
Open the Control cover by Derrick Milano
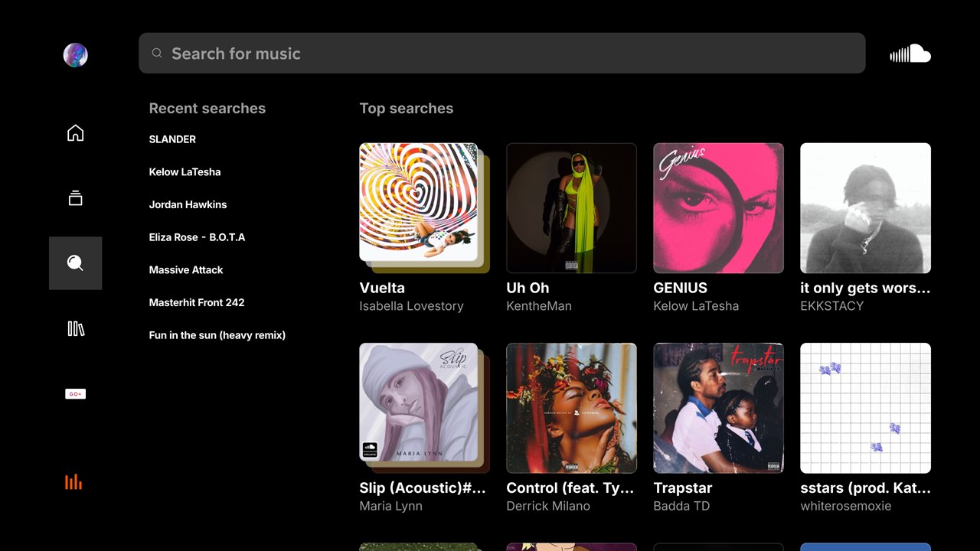[x=571, y=408]
